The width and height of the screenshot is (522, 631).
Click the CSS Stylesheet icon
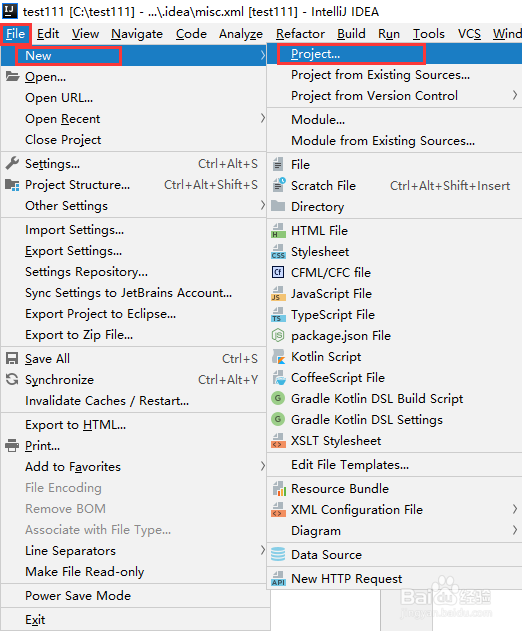click(x=278, y=252)
